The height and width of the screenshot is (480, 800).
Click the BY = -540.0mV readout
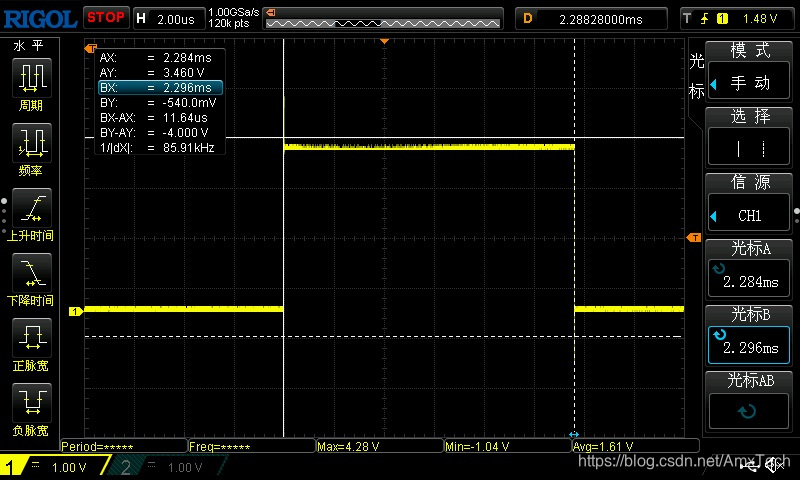tap(158, 103)
